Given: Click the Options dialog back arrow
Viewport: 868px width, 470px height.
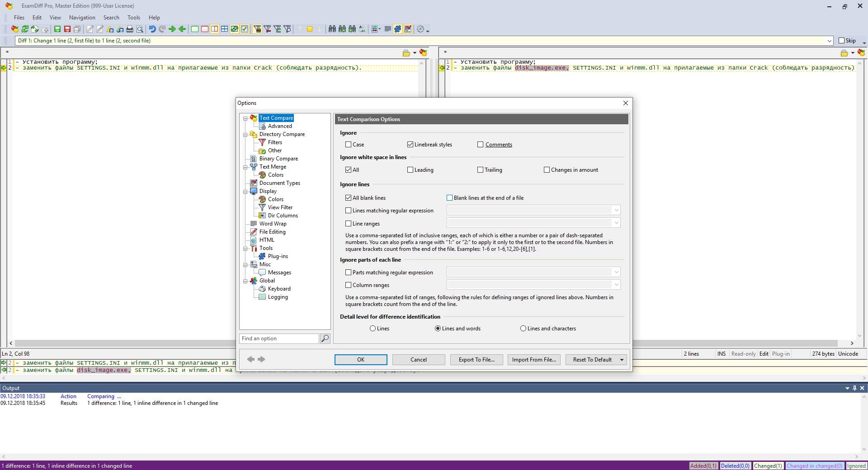Looking at the screenshot, I should click(251, 359).
